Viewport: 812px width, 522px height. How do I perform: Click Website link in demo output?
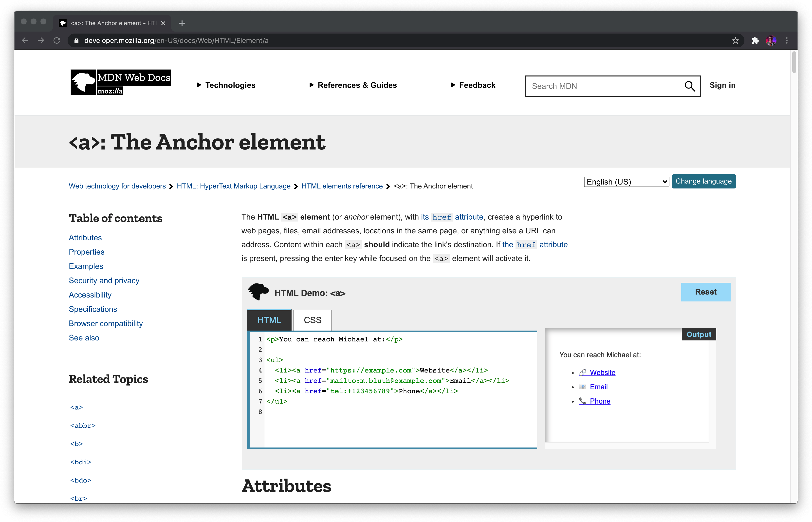coord(597,372)
